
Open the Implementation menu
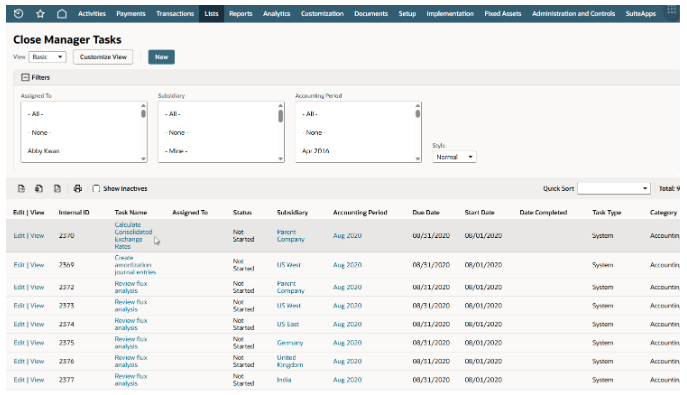450,14
